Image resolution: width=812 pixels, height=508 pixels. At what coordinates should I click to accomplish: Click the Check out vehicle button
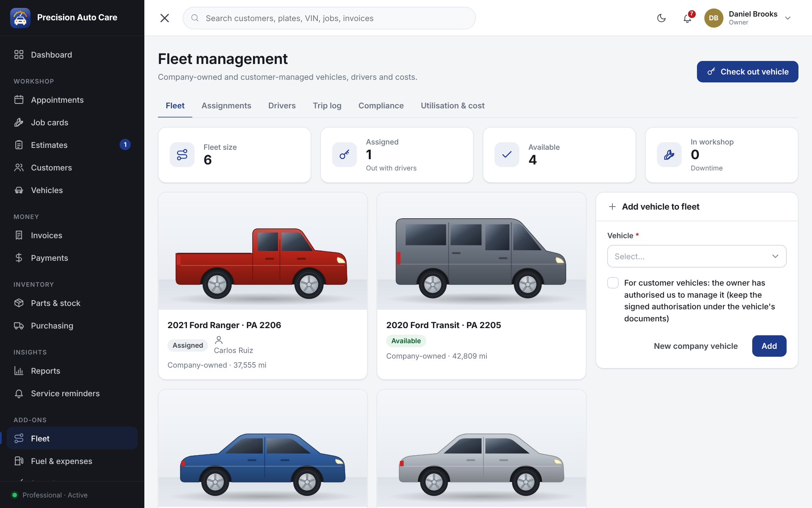pyautogui.click(x=747, y=71)
